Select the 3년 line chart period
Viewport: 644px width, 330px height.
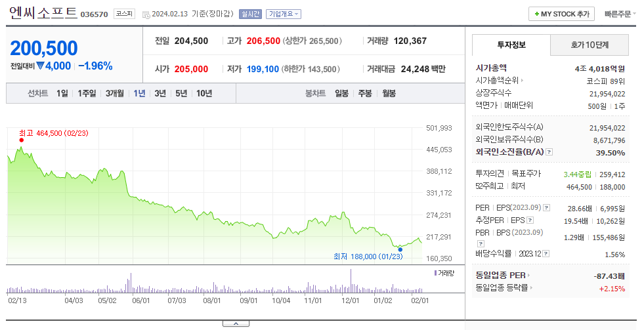[x=160, y=94]
